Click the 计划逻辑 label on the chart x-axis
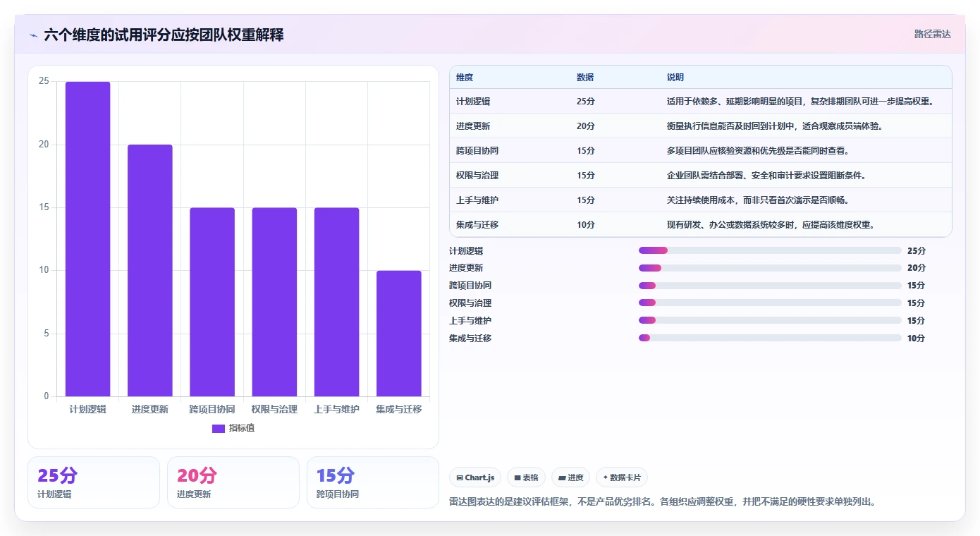Image resolution: width=980 pixels, height=536 pixels. pyautogui.click(x=88, y=409)
